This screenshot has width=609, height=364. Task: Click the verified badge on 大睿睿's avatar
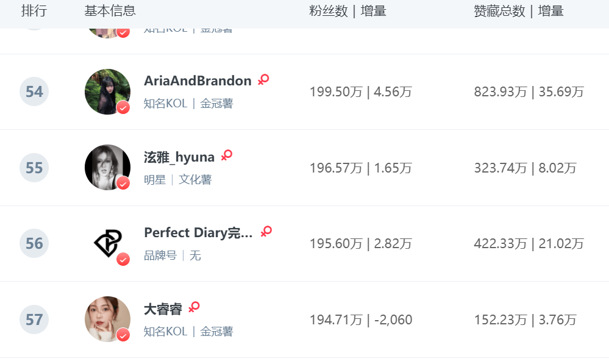coord(123,335)
